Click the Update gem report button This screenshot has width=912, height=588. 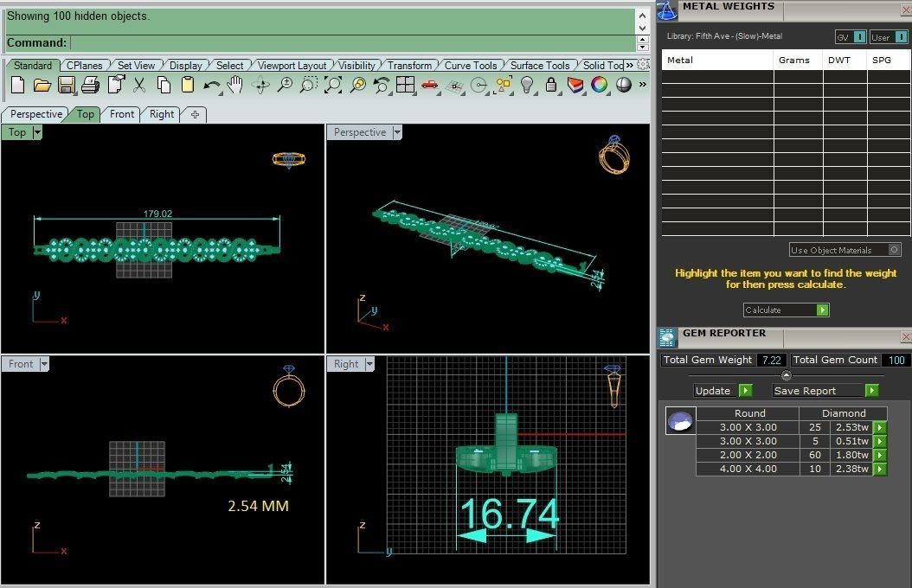(x=723, y=391)
